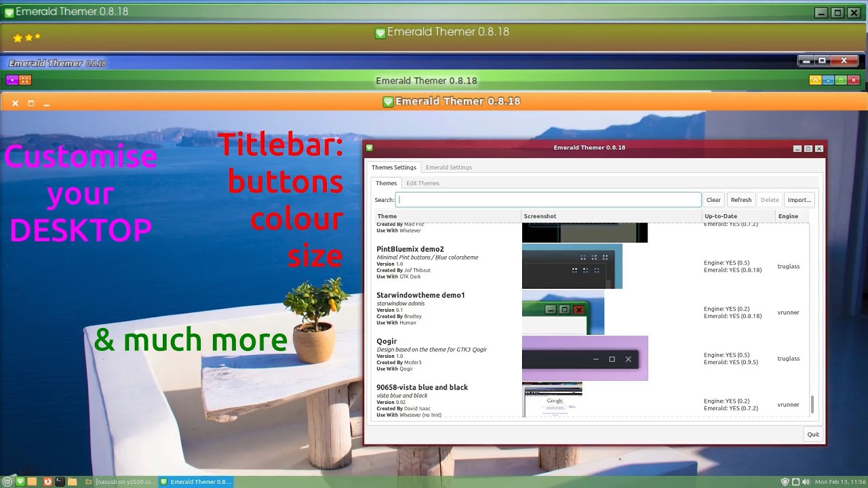Click the Clear search button
868x488 pixels.
(713, 200)
